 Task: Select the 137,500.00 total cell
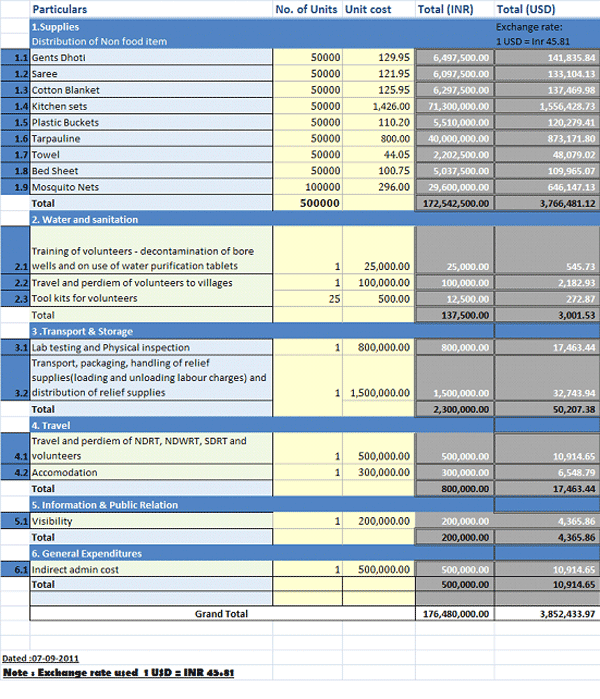(454, 315)
